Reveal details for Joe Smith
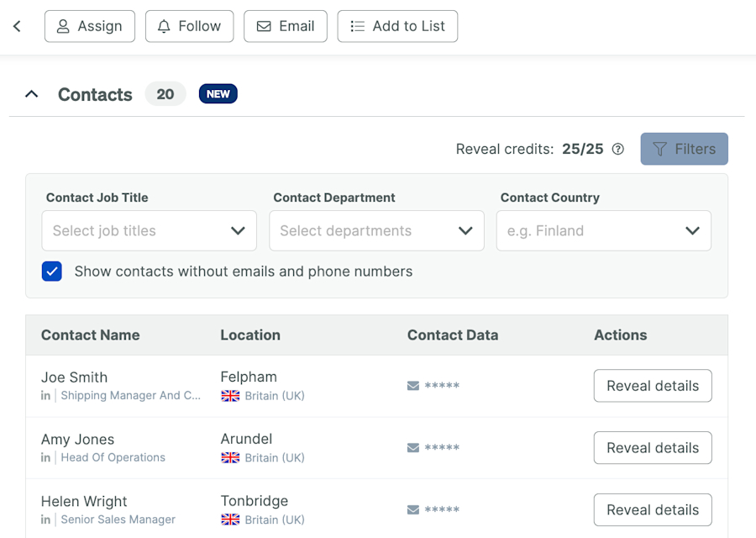Screen dimensions: 756x538 [x=653, y=385]
